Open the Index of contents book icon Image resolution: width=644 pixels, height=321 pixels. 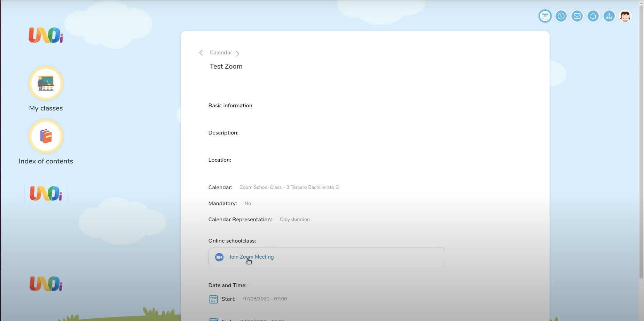click(46, 136)
